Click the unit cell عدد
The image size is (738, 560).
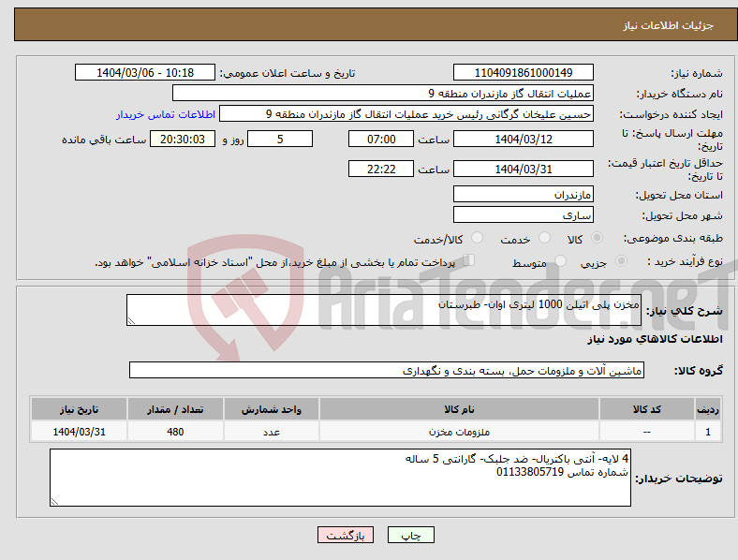click(x=272, y=432)
